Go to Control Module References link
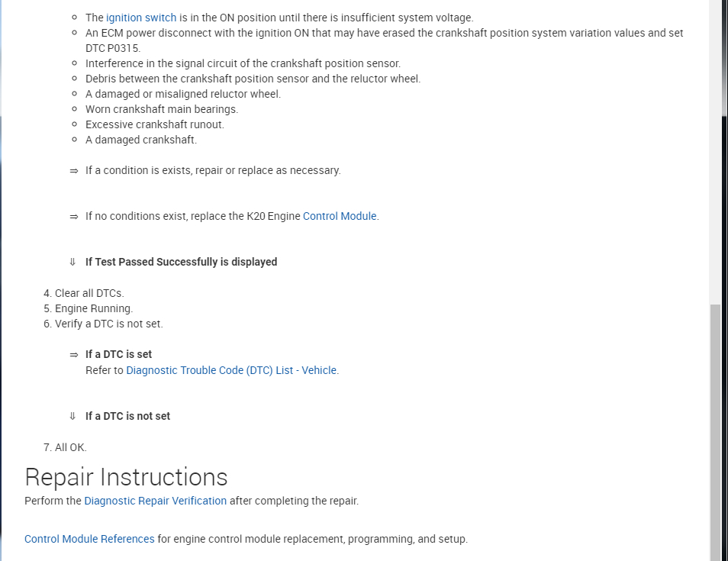This screenshot has height=561, width=728. pyautogui.click(x=89, y=539)
